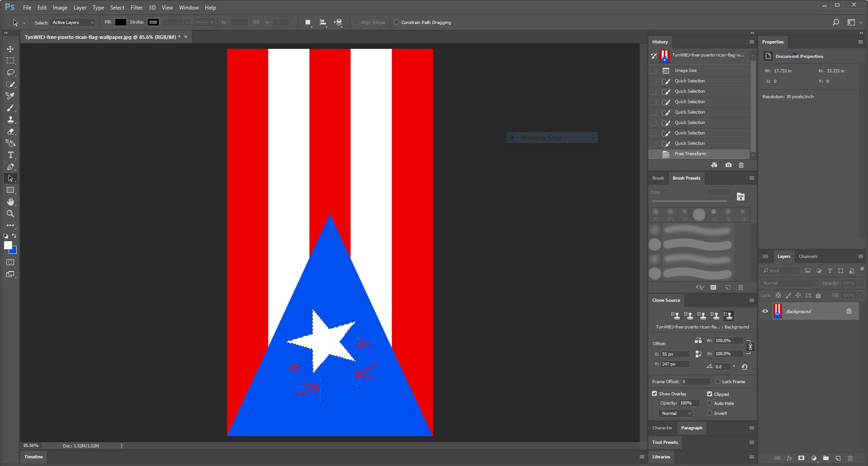This screenshot has width=868, height=466.
Task: Open Fill color swatch
Action: click(x=120, y=22)
